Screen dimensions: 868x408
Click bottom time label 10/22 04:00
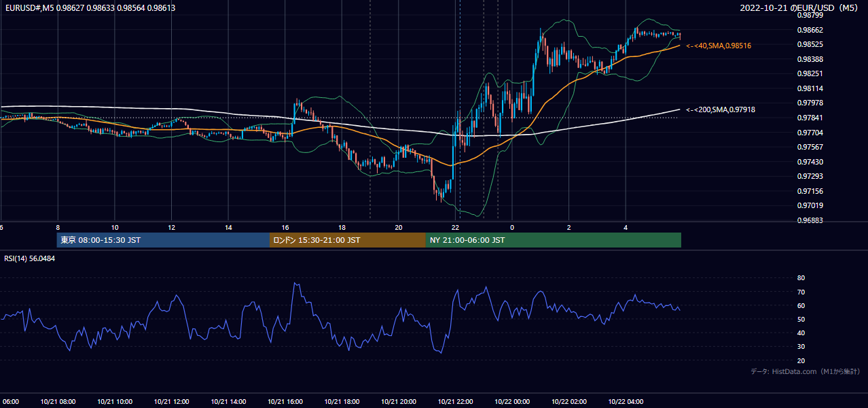point(626,402)
